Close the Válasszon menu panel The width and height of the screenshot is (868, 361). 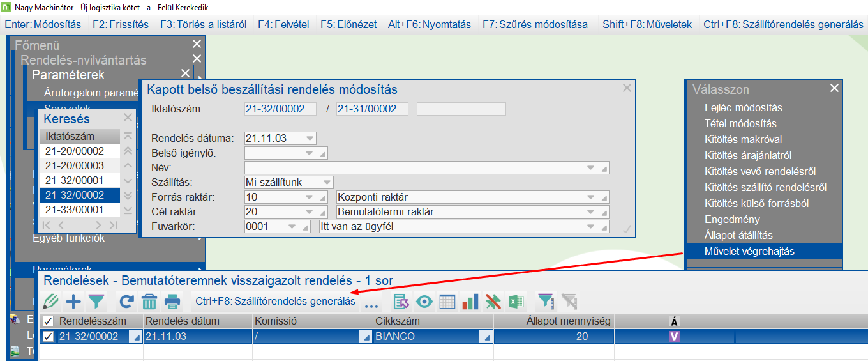pos(834,89)
